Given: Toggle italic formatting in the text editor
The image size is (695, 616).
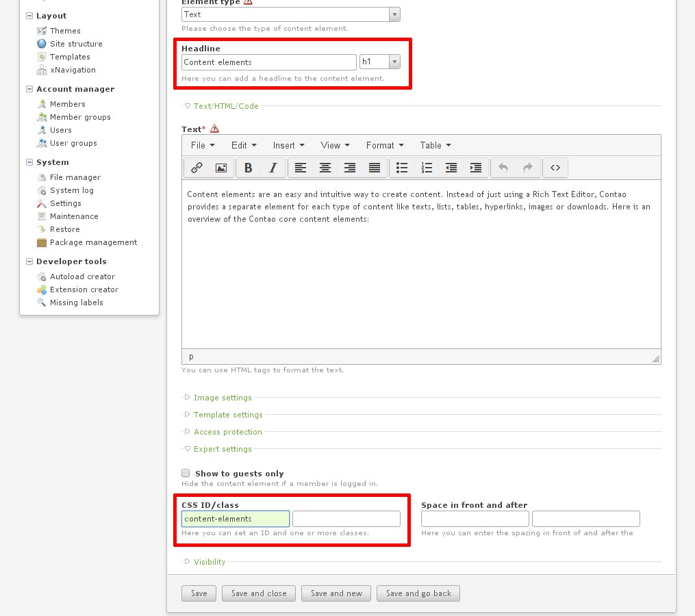Looking at the screenshot, I should 273,168.
